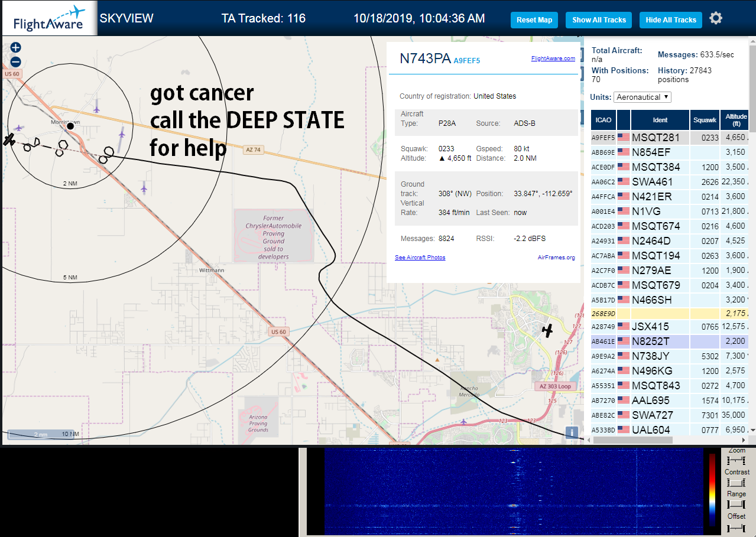Click the table's horizontal scrollbar right arrow
Screen dimensions: 756x537
click(745, 440)
